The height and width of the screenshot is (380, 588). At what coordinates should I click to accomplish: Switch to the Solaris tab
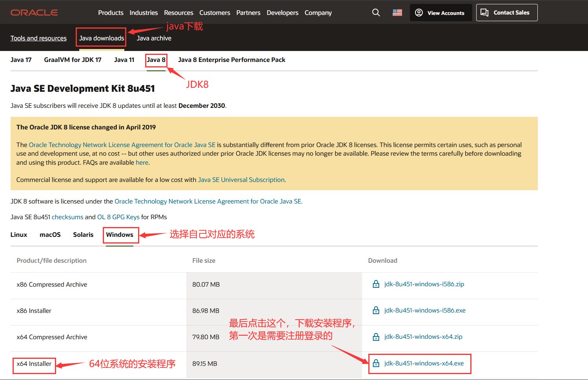point(83,235)
